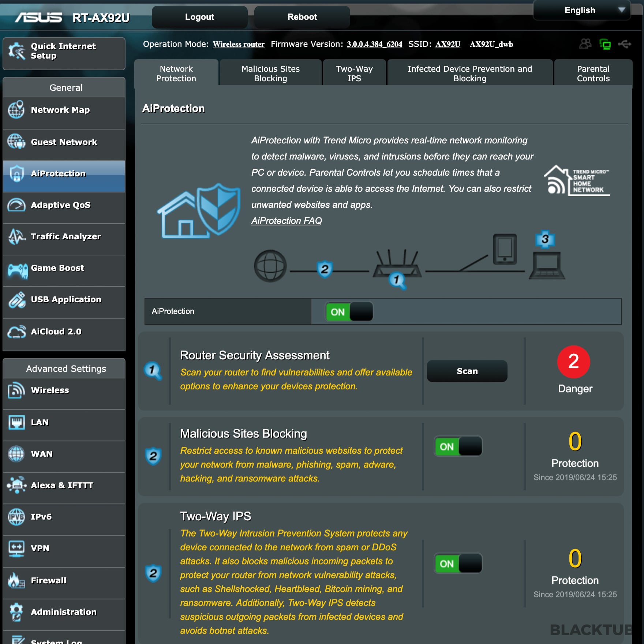644x644 pixels.
Task: Click the VPN monitor icon
Action: pyautogui.click(x=16, y=548)
